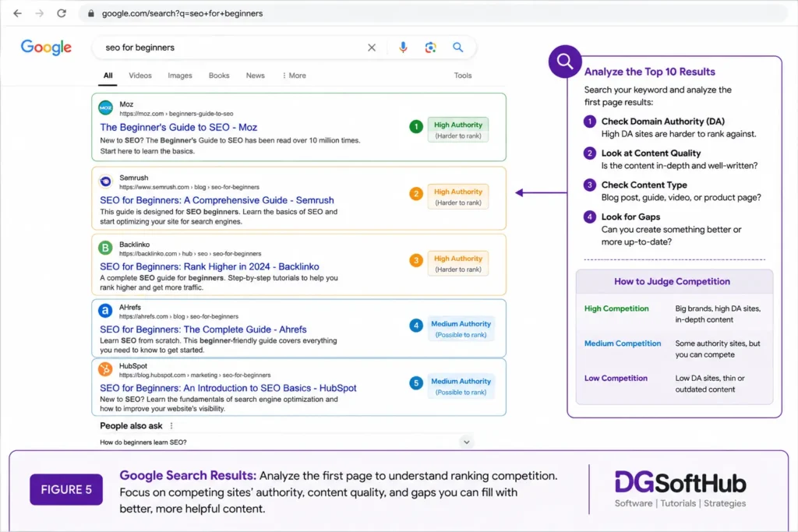Open 'SEO for Beginners: A Comprehensive Guide - Semrush'

217,200
